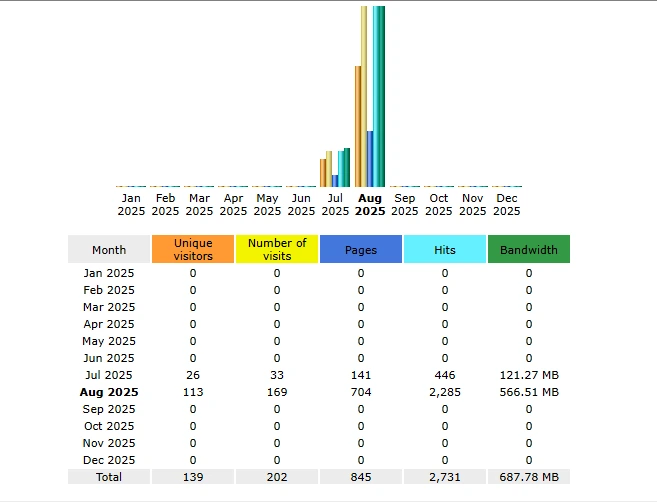Click the green Bandwidth column header
The height and width of the screenshot is (502, 657).
click(x=529, y=249)
